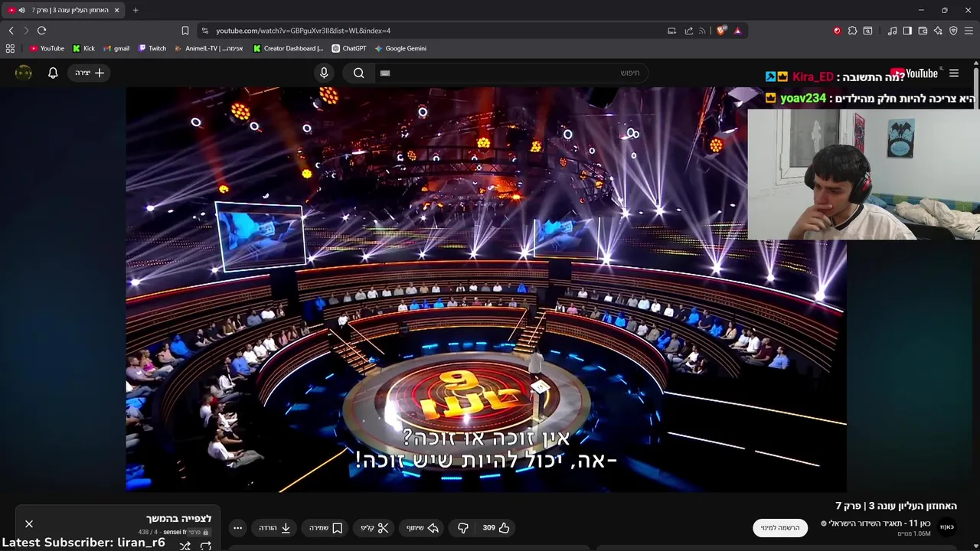The height and width of the screenshot is (551, 980).
Task: Open the Google Gemini bookmark
Action: pyautogui.click(x=400, y=48)
